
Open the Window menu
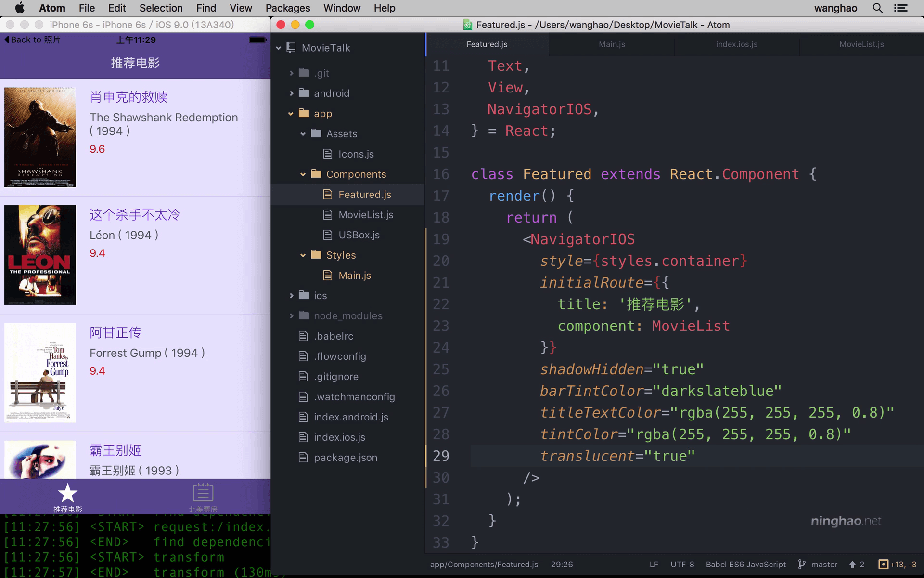pos(342,8)
